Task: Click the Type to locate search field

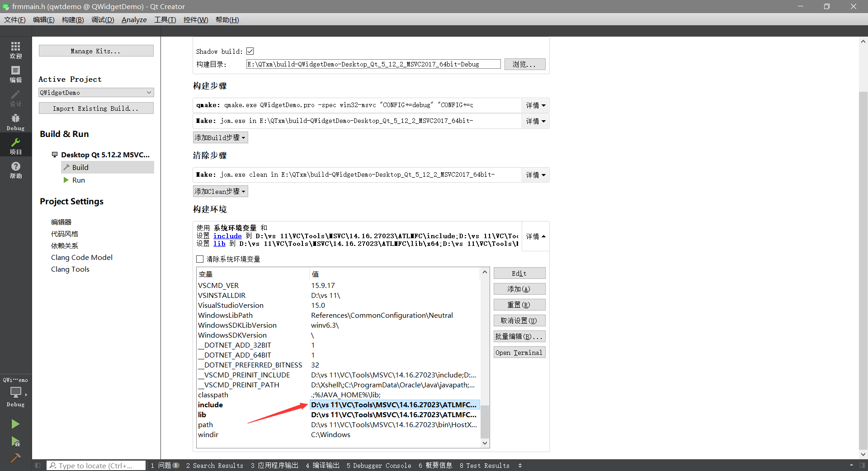Action: (95, 465)
